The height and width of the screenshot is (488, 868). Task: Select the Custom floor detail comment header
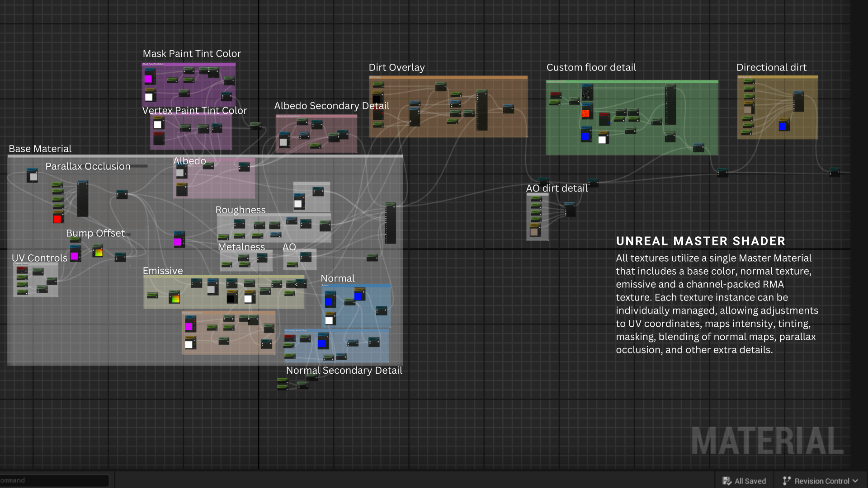point(591,68)
